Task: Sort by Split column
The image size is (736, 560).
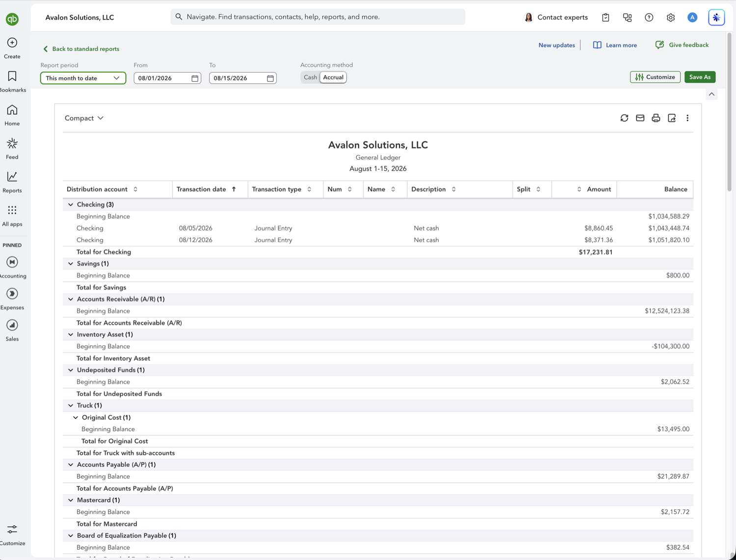Action: (x=538, y=189)
